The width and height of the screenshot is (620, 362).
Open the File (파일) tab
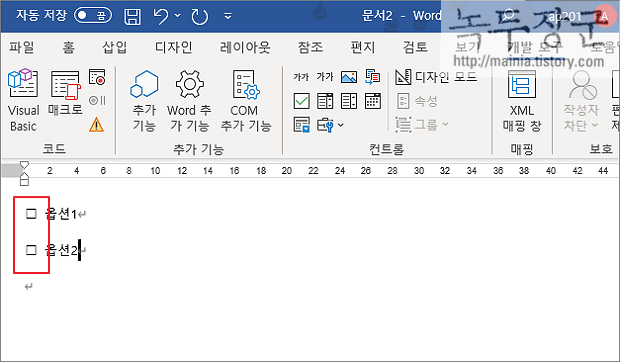click(22, 47)
